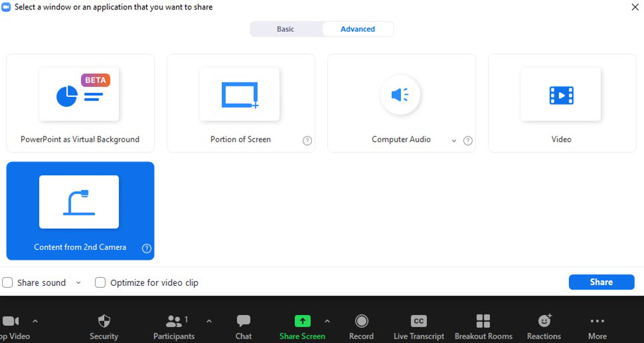Expand the Share sound options arrow
This screenshot has width=644, height=343.
(78, 283)
